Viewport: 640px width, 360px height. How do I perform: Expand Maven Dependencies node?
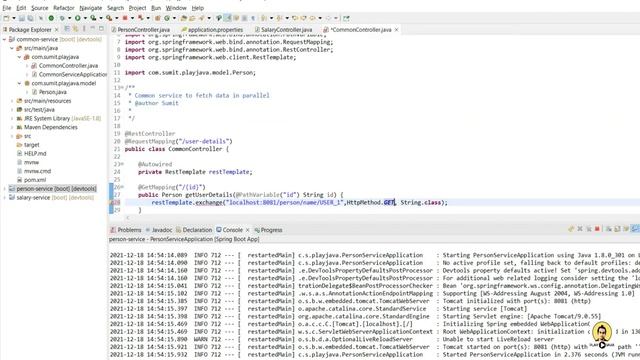12,127
